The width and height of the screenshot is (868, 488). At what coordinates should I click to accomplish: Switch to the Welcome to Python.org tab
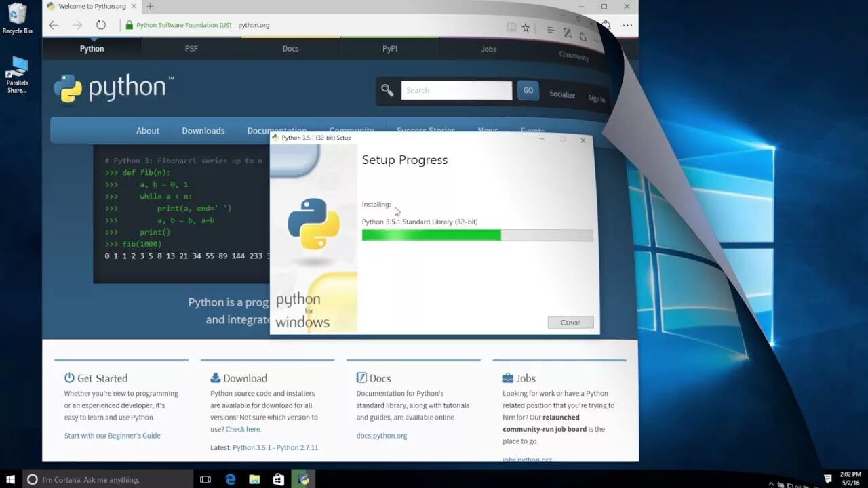pyautogui.click(x=92, y=6)
